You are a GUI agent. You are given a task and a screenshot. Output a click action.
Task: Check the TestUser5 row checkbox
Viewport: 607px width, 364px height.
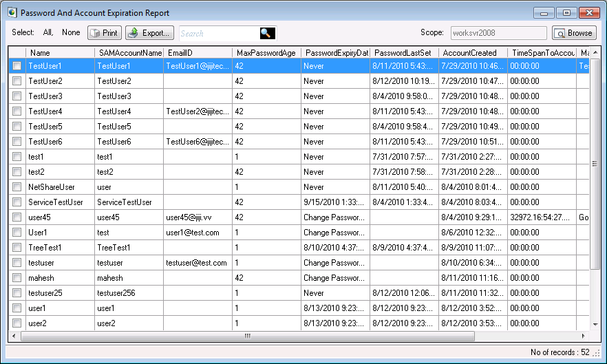tap(17, 126)
